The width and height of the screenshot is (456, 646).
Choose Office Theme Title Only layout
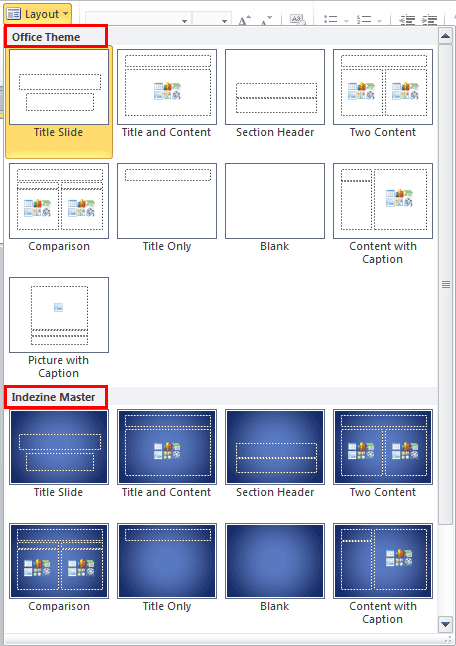coord(167,208)
